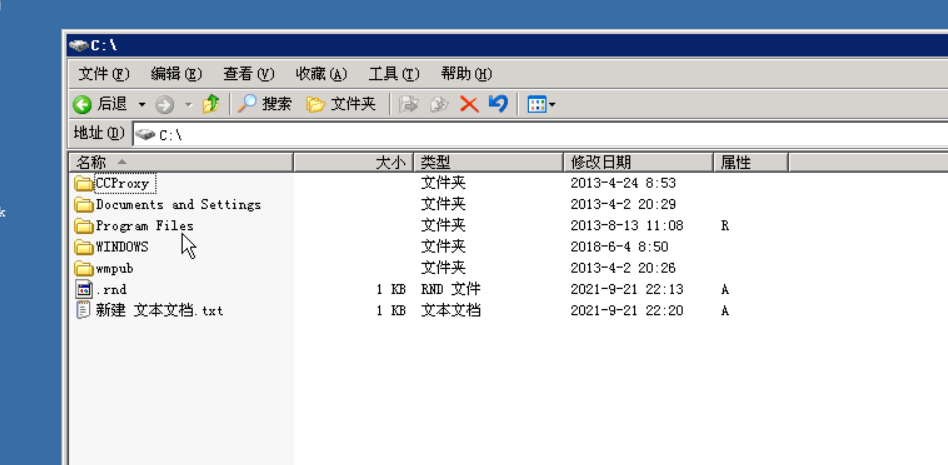
Task: Click the date 2013-4-24 8:53
Action: pos(623,183)
